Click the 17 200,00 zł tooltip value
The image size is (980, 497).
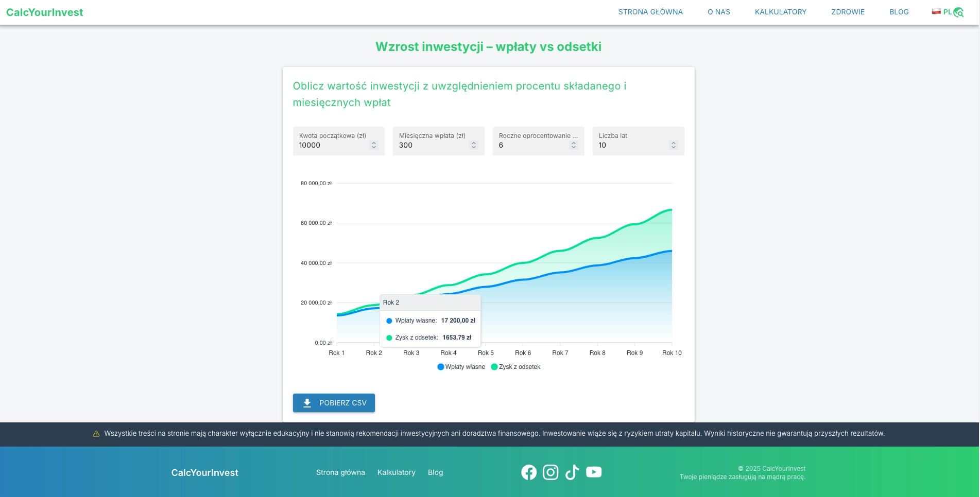(458, 321)
